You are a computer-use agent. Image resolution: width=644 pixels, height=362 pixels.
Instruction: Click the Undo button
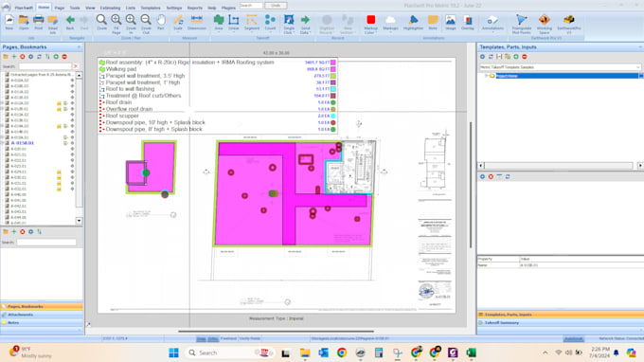pos(276,6)
